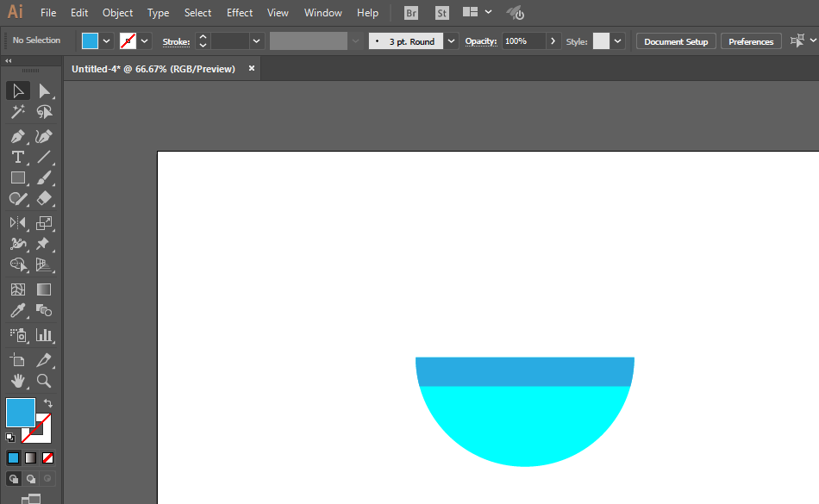Open the Edit menu
The image size is (819, 504).
coord(79,13)
